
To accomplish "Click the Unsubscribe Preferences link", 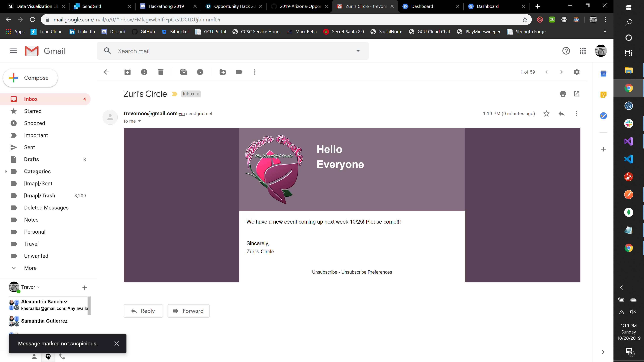I will coord(366,272).
